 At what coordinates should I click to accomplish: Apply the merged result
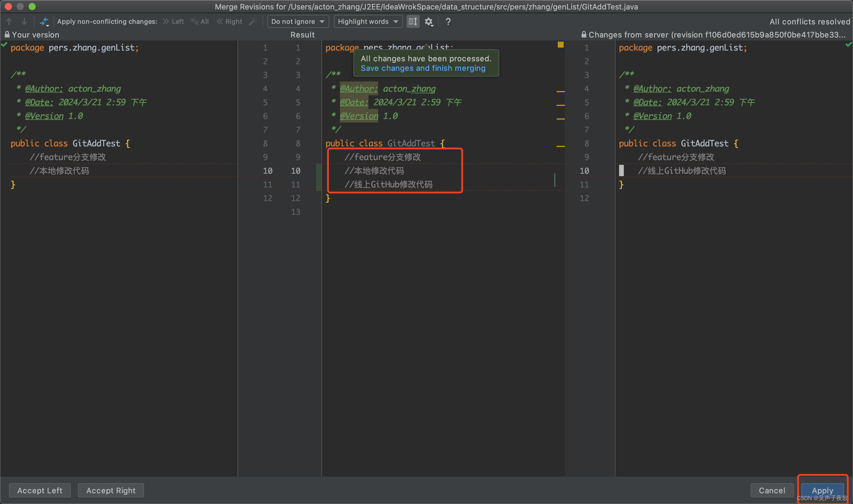coord(822,490)
